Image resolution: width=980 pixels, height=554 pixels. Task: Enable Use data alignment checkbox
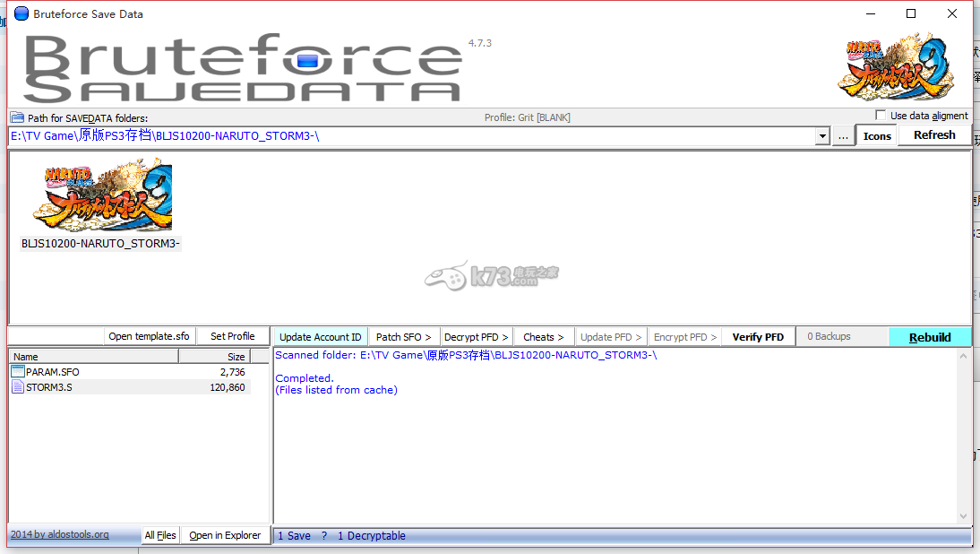881,116
